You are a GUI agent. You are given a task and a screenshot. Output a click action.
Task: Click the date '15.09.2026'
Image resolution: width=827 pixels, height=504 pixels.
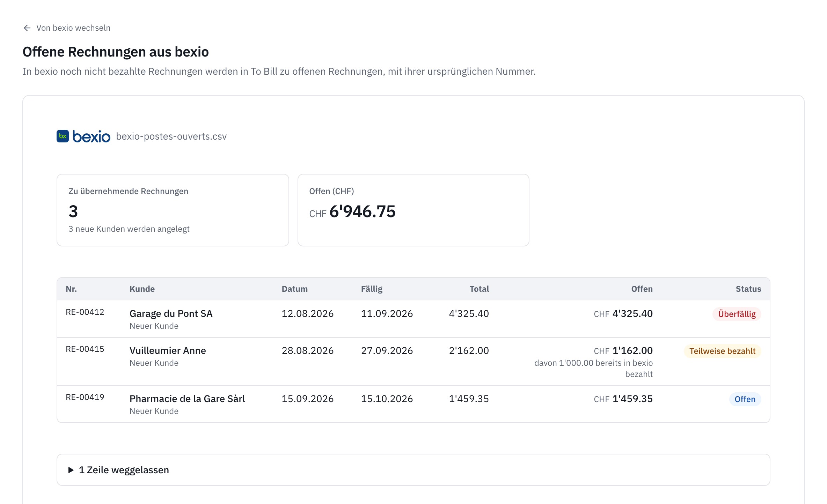(307, 399)
